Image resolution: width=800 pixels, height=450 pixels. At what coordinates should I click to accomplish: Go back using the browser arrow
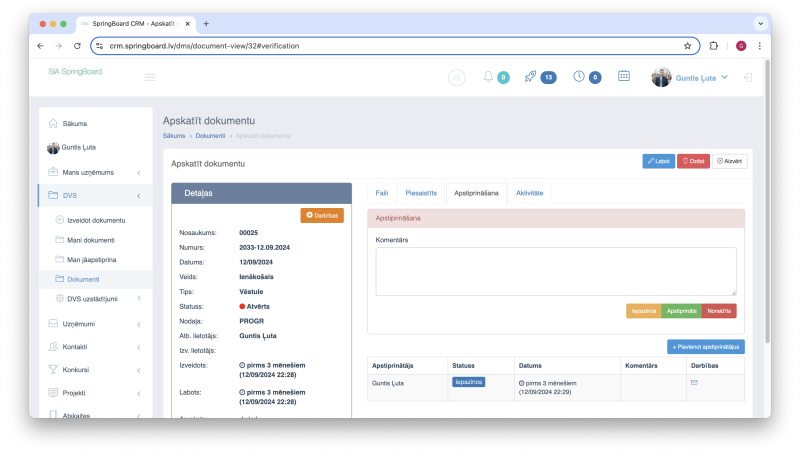pos(40,46)
